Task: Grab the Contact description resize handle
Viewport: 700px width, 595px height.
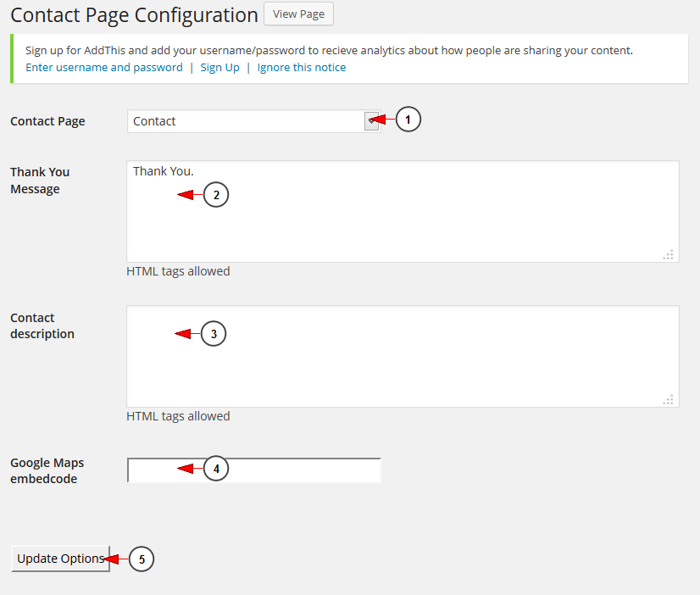Action: (669, 399)
